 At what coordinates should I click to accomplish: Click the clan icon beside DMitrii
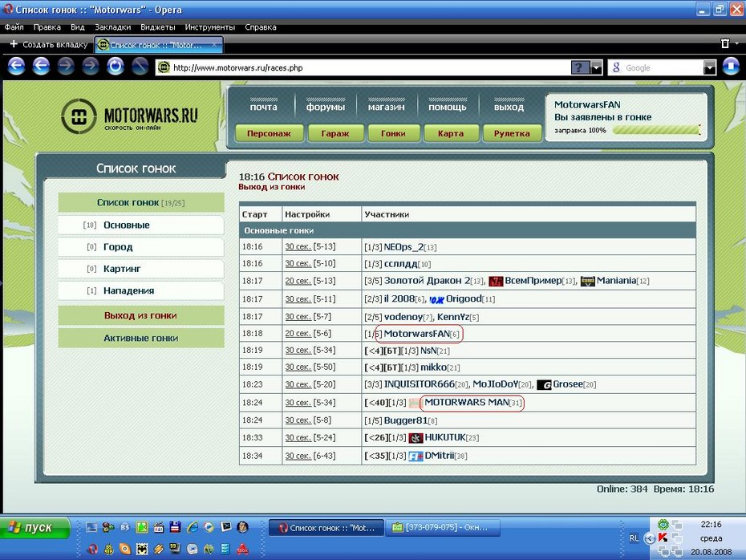click(416, 456)
